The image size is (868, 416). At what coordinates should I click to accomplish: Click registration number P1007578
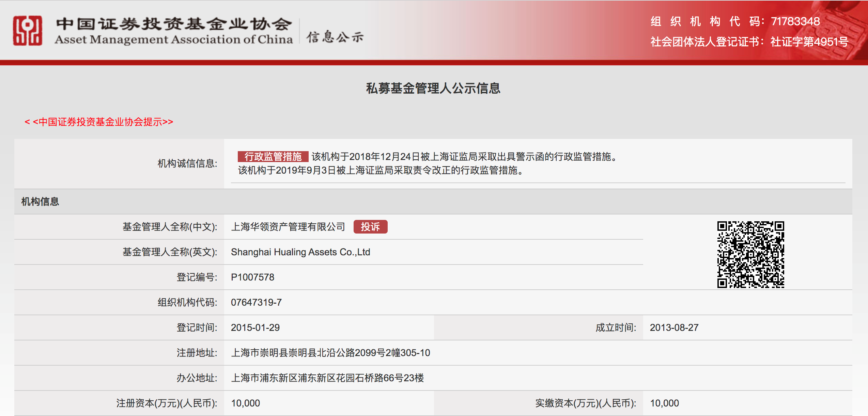(x=252, y=277)
